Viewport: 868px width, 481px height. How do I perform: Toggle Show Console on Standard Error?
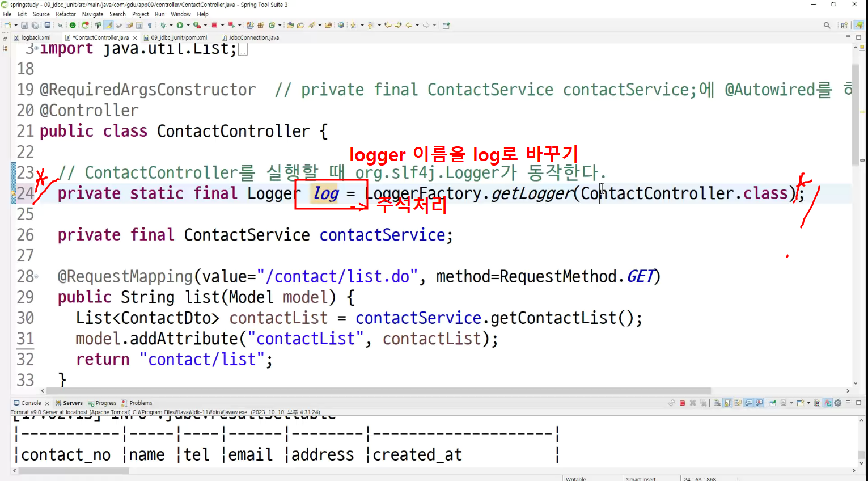coord(759,403)
